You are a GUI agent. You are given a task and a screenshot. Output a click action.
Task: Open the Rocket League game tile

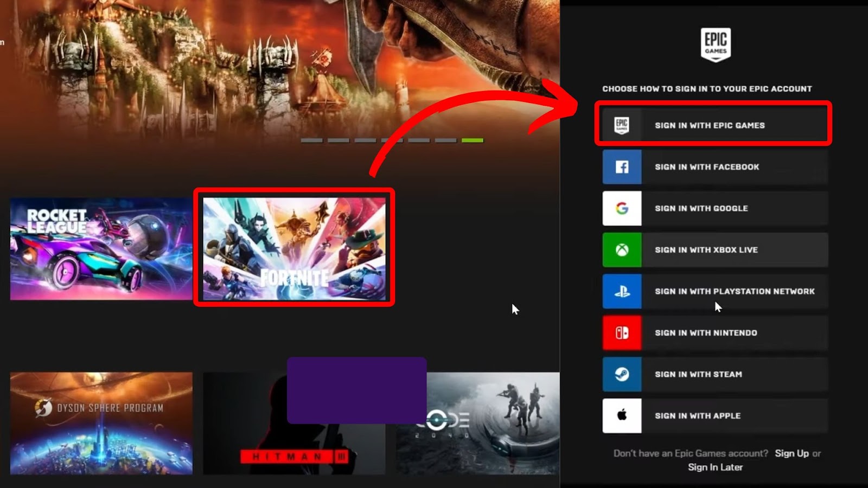coord(101,249)
